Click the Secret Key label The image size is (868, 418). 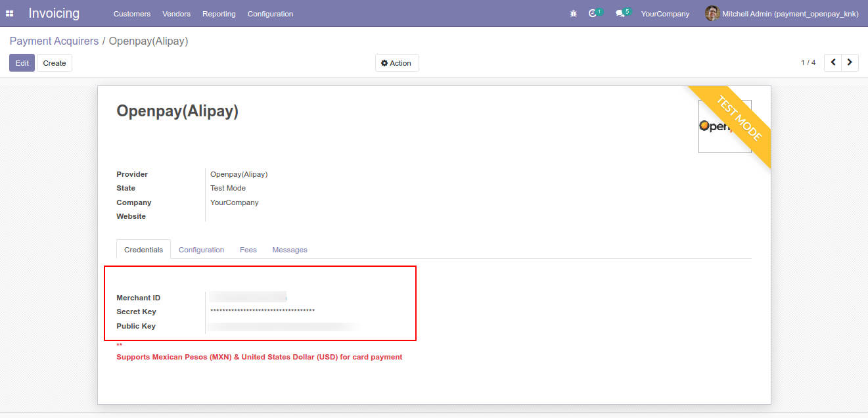click(x=137, y=312)
